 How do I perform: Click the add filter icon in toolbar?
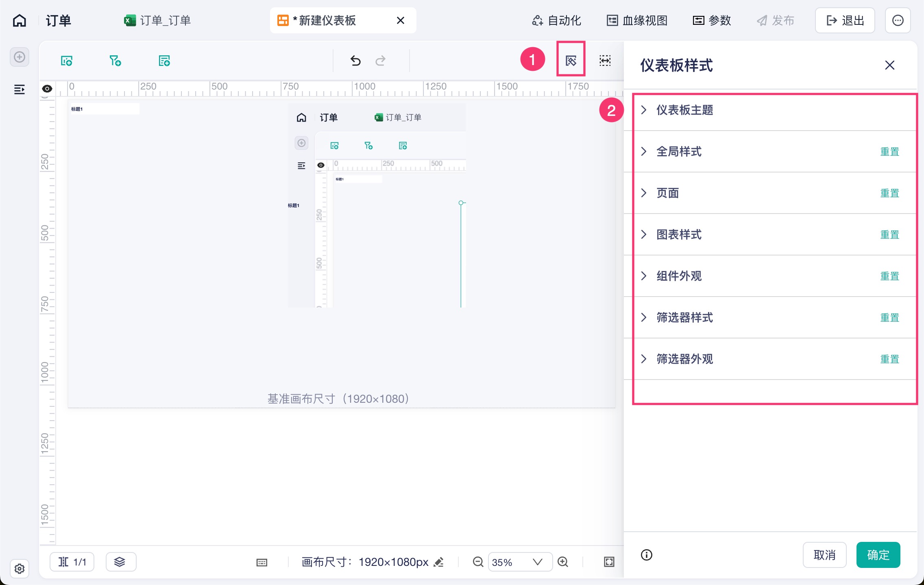click(x=115, y=61)
